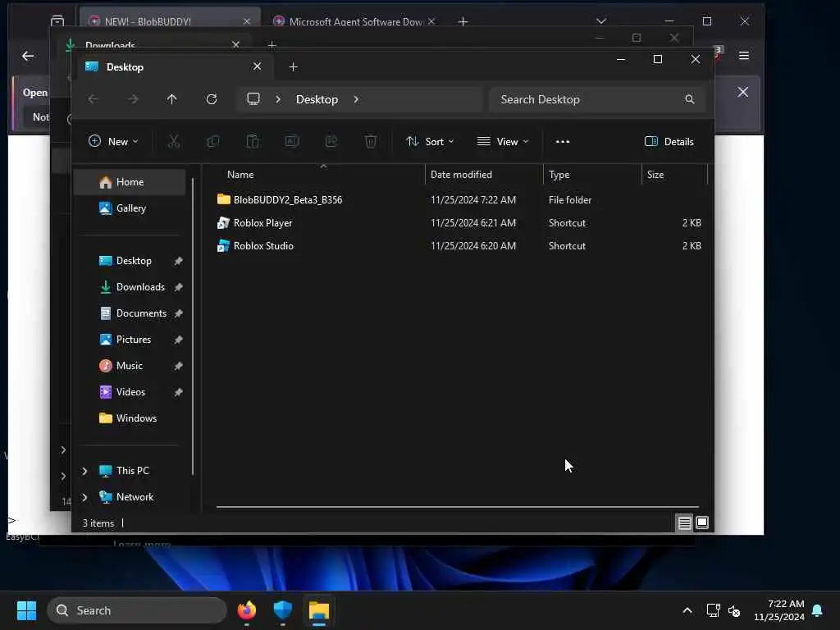The image size is (840, 630).
Task: Open Firefox hamburger menu in browser window
Action: pyautogui.click(x=743, y=56)
